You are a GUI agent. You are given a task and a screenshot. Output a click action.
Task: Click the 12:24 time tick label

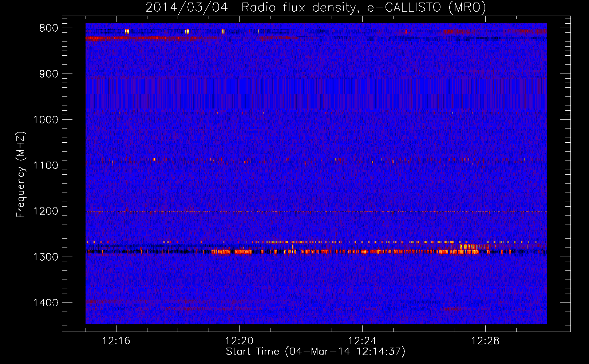[x=362, y=341]
